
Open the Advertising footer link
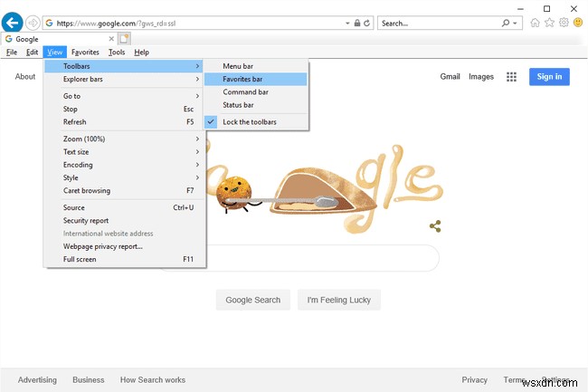(x=37, y=380)
